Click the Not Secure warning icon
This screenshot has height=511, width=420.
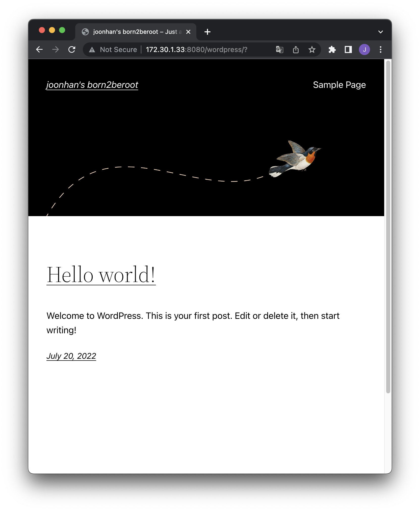coord(92,50)
